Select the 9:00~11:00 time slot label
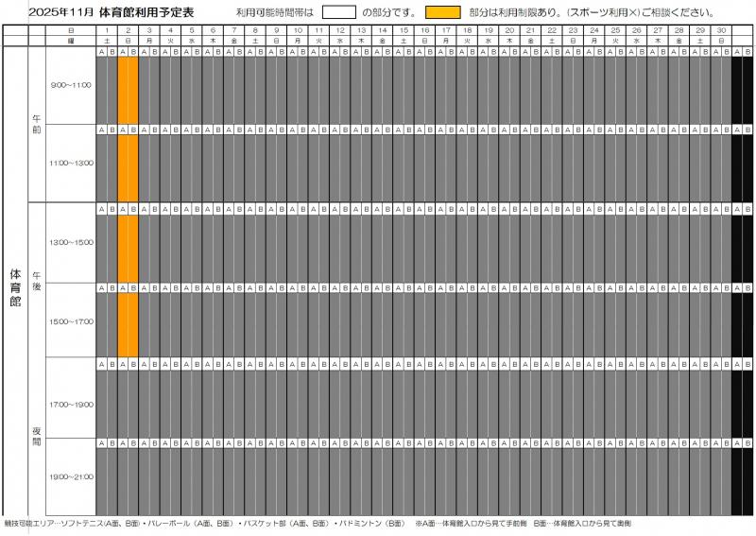Screen dimensions: 756x536 [71, 85]
